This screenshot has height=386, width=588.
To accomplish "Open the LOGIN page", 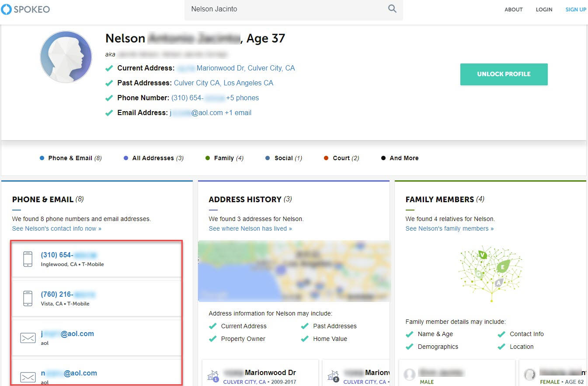I will click(544, 9).
